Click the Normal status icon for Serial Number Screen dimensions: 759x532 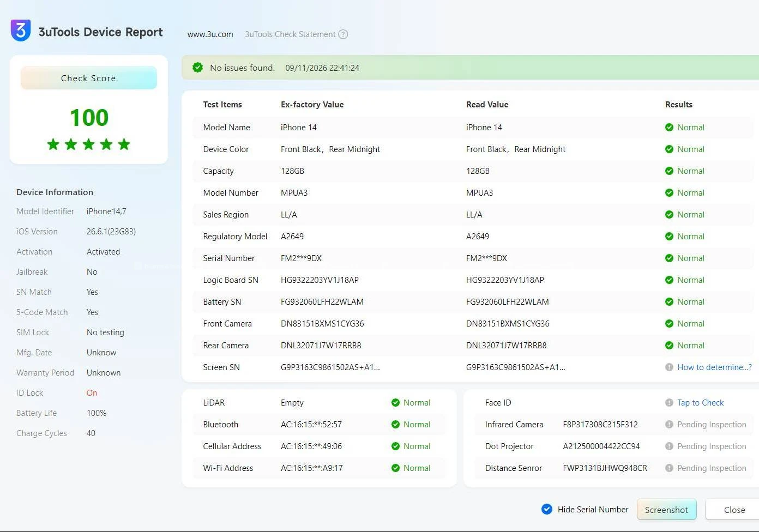[x=669, y=258]
